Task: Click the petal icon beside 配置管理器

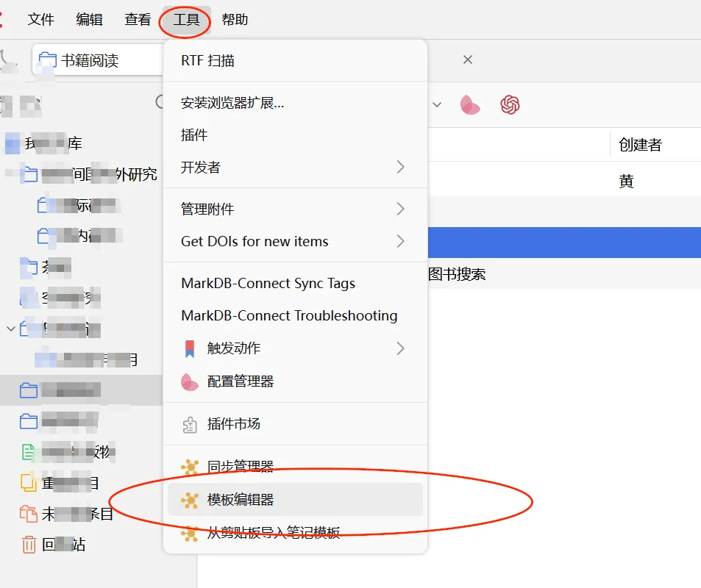Action: (x=190, y=381)
